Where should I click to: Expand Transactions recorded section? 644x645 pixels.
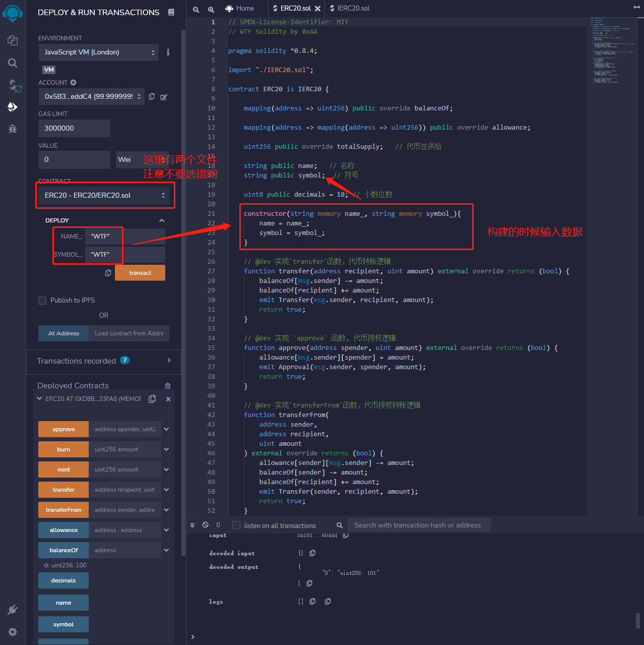[x=169, y=361]
